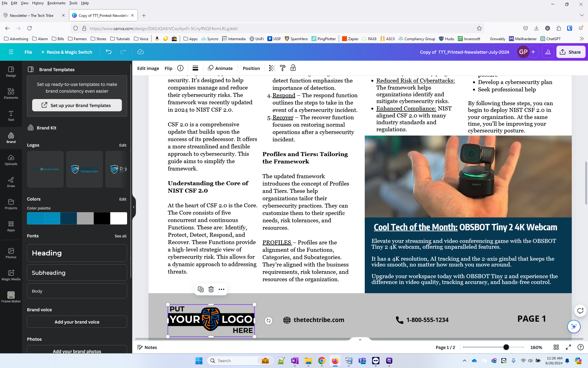This screenshot has width=588, height=368.
Task: Enter fullscreen presentation mode
Action: coord(568,347)
